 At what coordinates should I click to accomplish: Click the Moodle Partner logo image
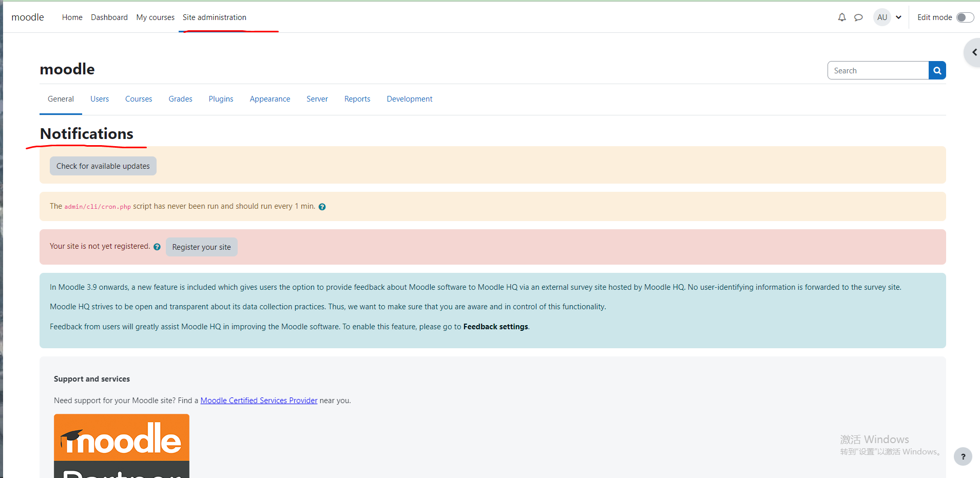click(121, 446)
